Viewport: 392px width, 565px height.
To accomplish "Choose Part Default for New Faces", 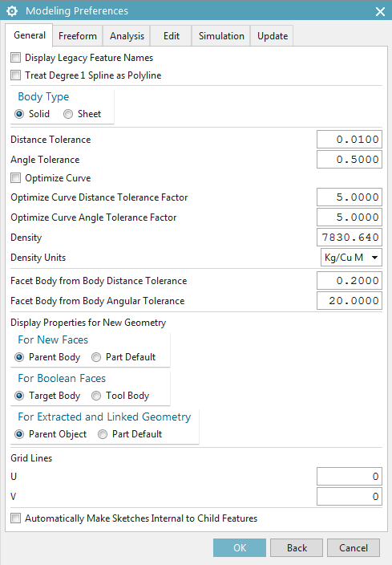I will pyautogui.click(x=96, y=357).
